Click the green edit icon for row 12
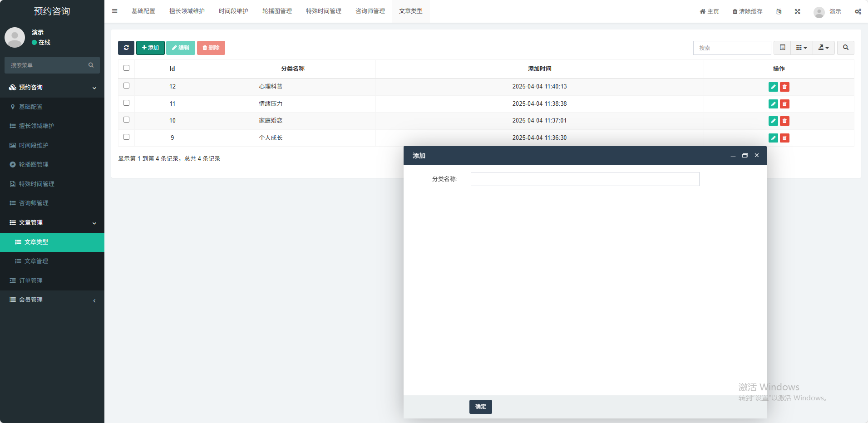 tap(773, 87)
